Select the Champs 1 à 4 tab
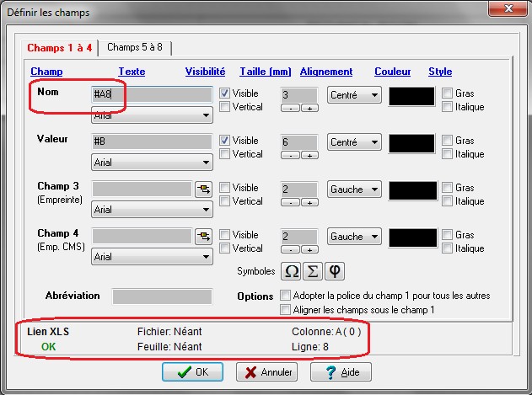The height and width of the screenshot is (395, 532). pyautogui.click(x=61, y=47)
